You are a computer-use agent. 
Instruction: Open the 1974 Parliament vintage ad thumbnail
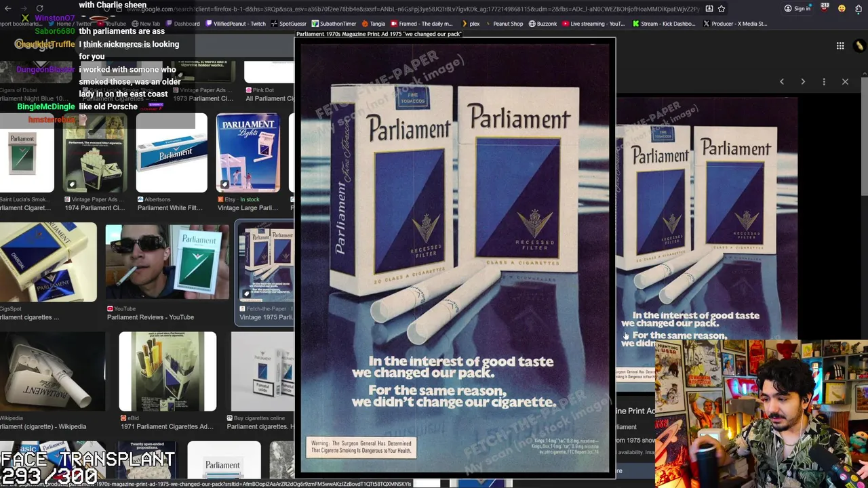pos(95,153)
